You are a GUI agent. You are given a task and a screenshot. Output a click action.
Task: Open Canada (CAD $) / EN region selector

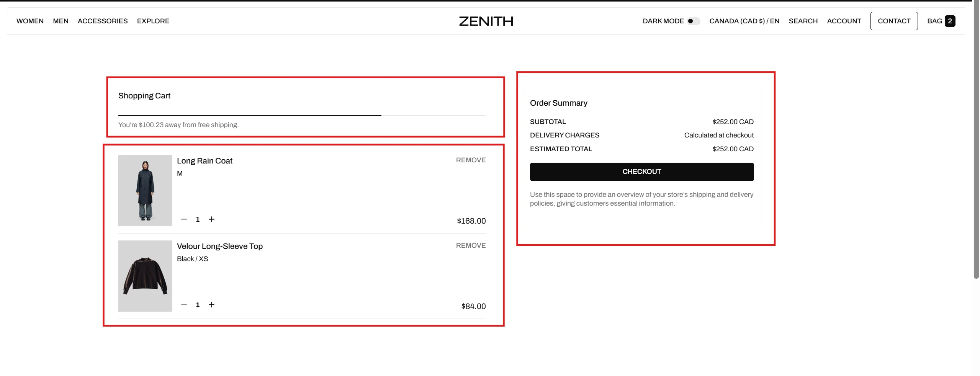[744, 21]
